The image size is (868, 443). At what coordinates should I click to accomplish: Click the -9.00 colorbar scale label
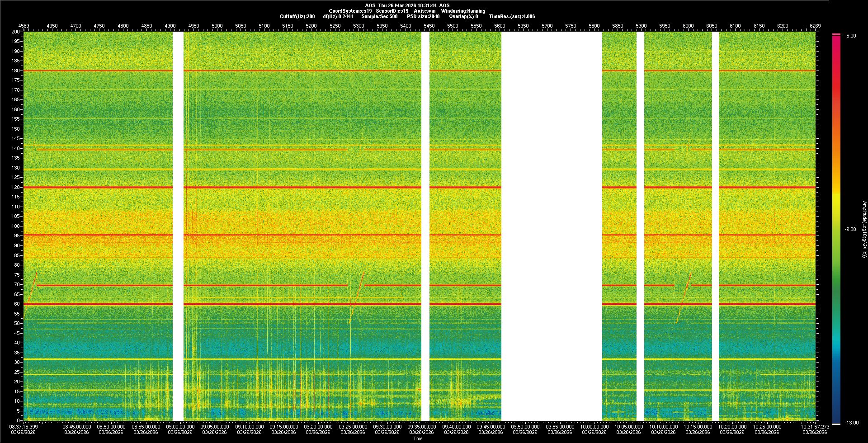tap(850, 229)
